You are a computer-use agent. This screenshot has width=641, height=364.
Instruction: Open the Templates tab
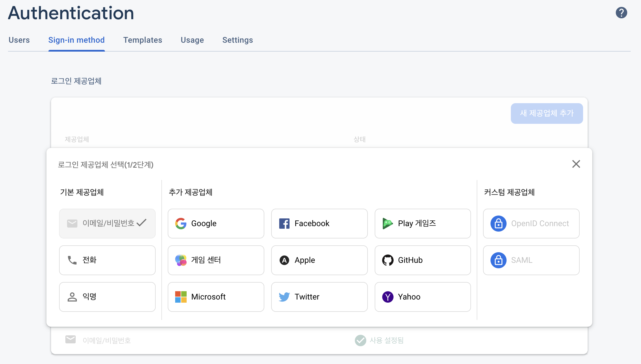tap(142, 40)
